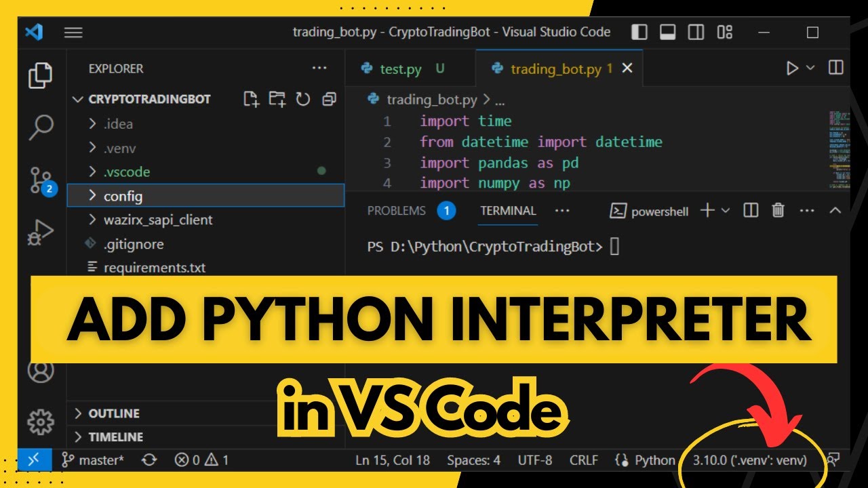Click the terminal prompt input area
Screen dimensions: 868x488
(615, 247)
